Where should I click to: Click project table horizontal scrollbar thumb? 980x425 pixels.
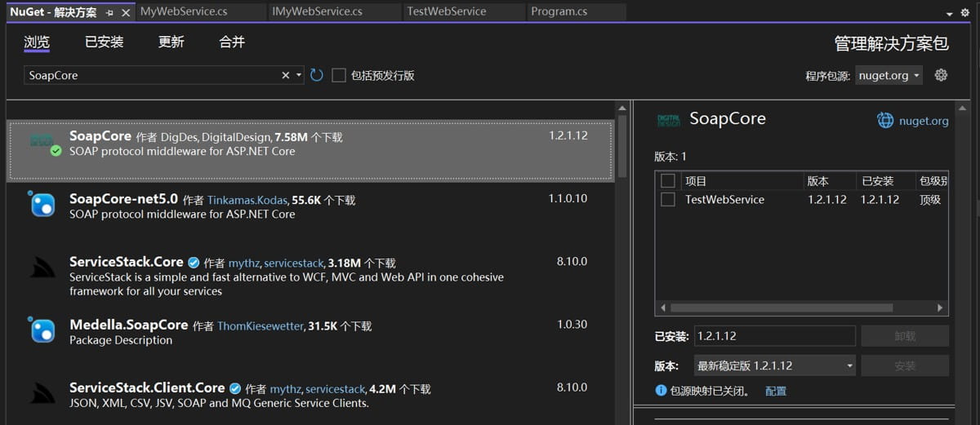pos(781,308)
